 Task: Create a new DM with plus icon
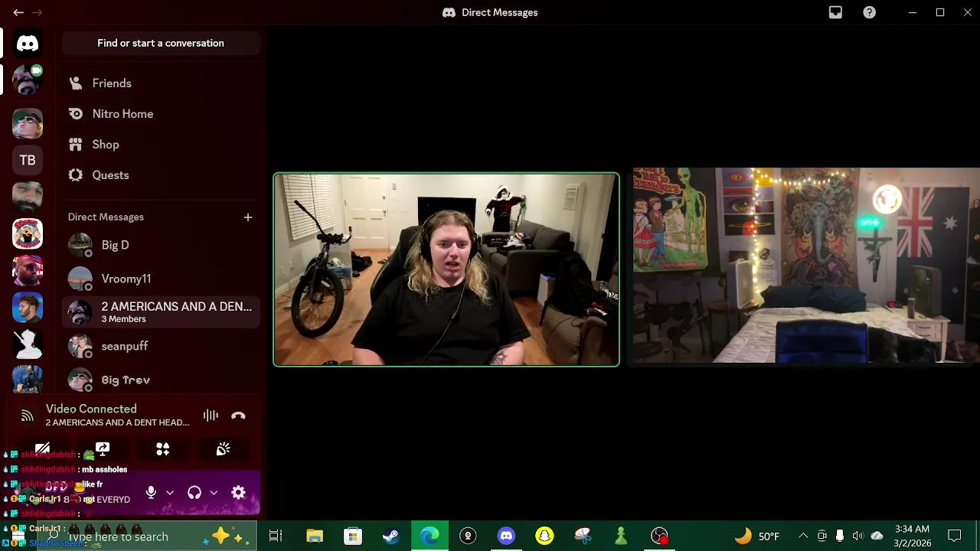click(248, 217)
